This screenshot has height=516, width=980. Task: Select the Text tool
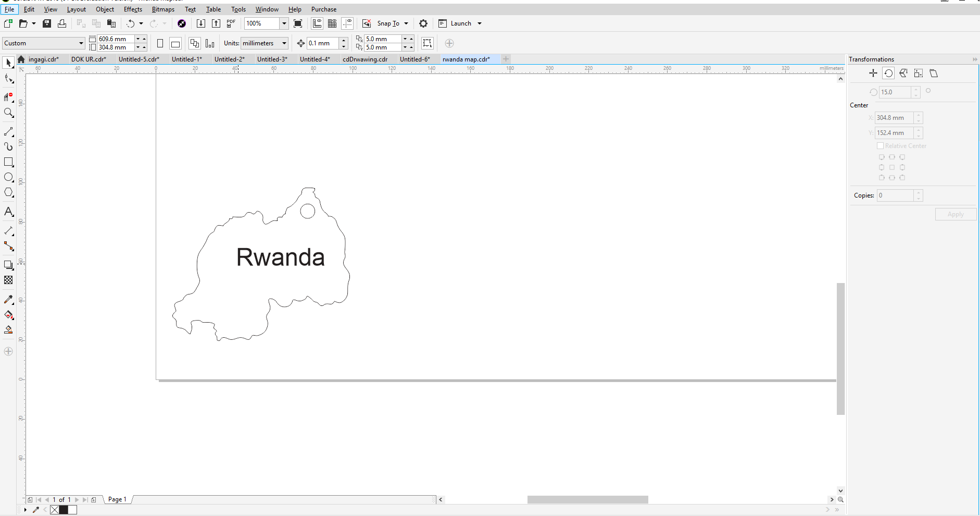click(8, 212)
